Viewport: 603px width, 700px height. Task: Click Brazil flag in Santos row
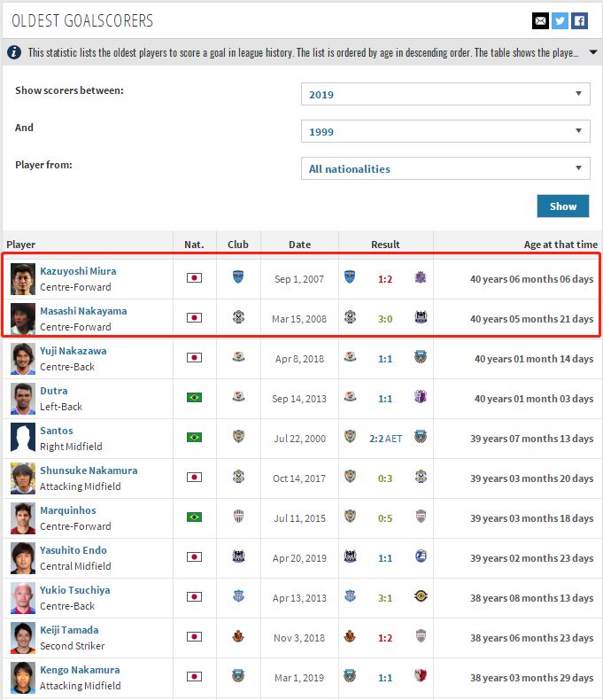[x=194, y=437]
